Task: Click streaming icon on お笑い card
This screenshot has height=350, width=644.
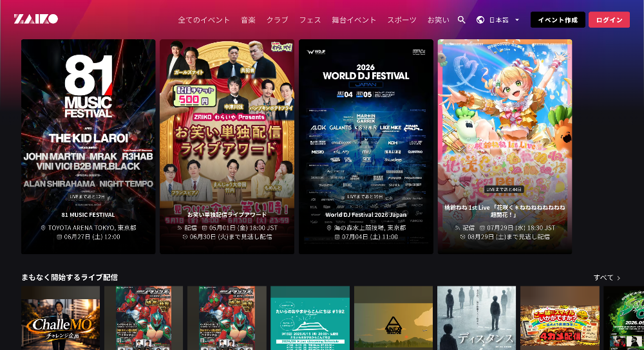Action: tap(180, 228)
